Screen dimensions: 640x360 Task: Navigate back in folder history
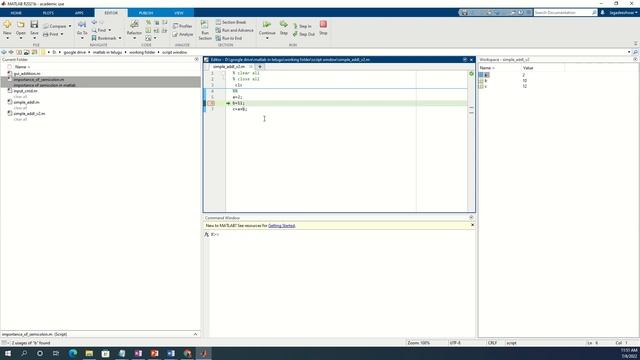point(4,52)
